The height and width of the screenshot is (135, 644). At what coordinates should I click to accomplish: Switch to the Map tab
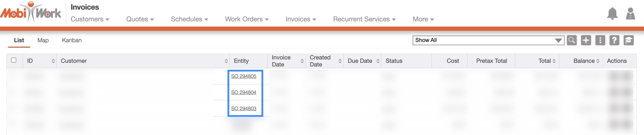(43, 40)
